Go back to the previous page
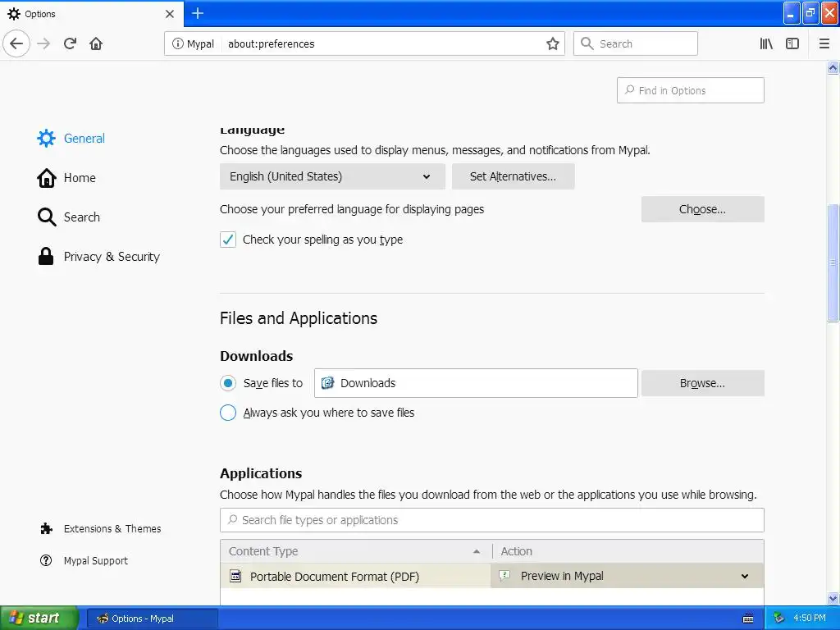 click(x=16, y=43)
